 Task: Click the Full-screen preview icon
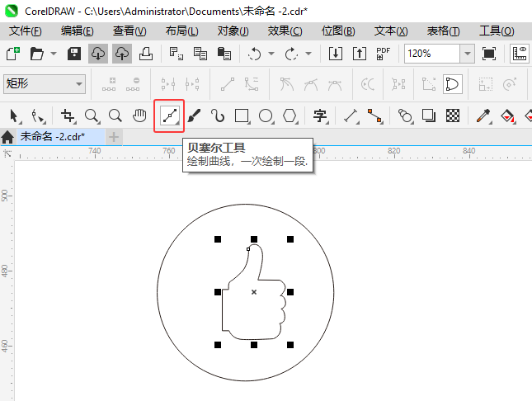[488, 54]
